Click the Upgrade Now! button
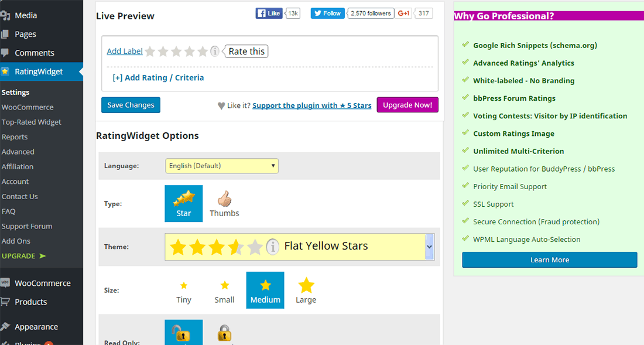 [x=407, y=105]
